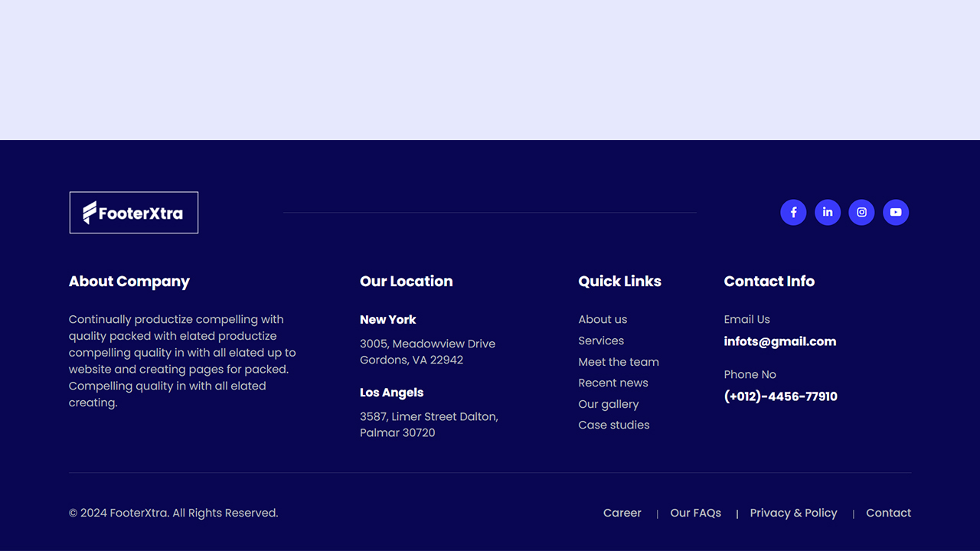
Task: Open the Career link
Action: tap(622, 513)
